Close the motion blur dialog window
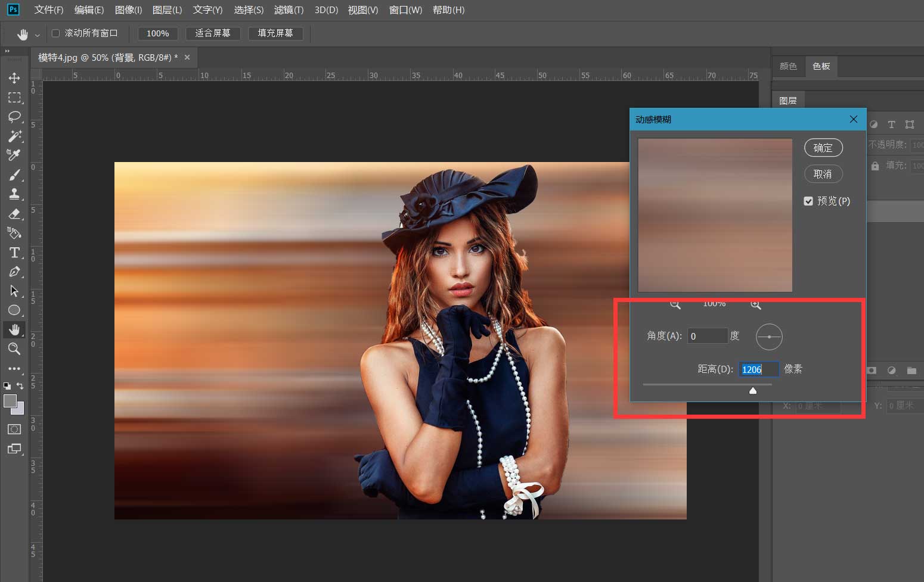924x582 pixels. [853, 119]
